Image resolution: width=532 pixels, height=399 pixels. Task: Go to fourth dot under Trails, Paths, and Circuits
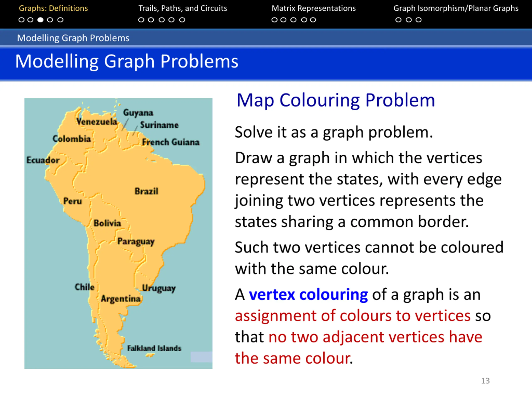coord(171,20)
